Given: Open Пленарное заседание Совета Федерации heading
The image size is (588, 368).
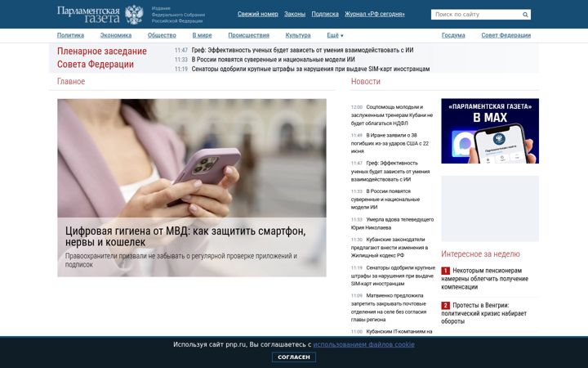Looking at the screenshot, I should click(101, 57).
